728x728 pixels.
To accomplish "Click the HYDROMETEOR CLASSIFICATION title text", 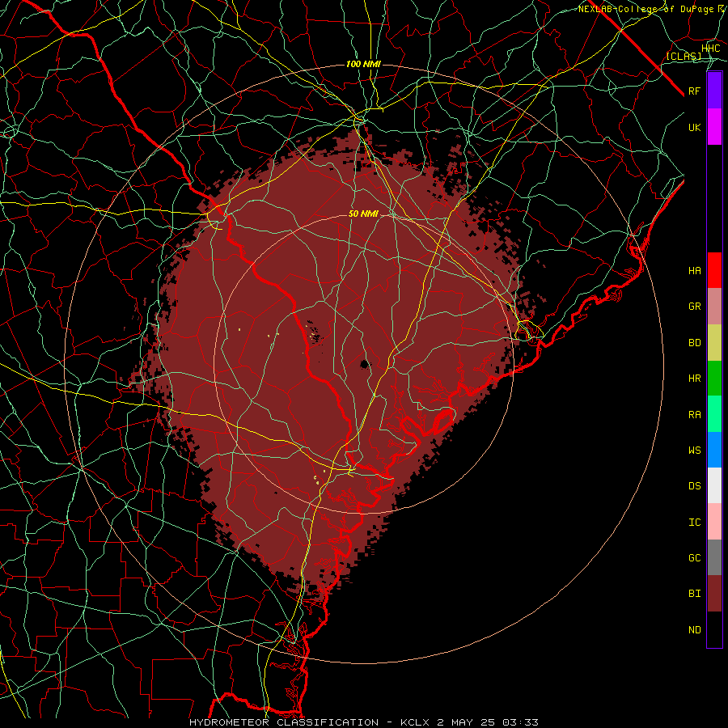I will [x=284, y=722].
